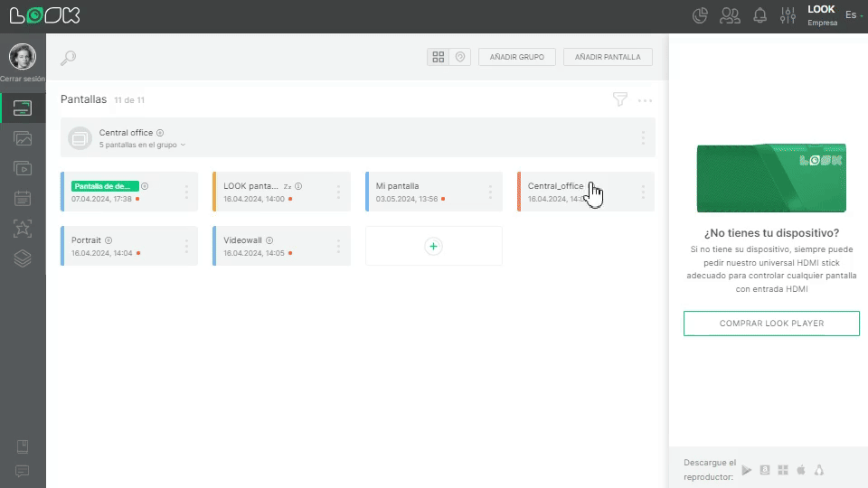Click Cerrar sesión link
Viewport: 868px width, 488px height.
pyautogui.click(x=23, y=79)
